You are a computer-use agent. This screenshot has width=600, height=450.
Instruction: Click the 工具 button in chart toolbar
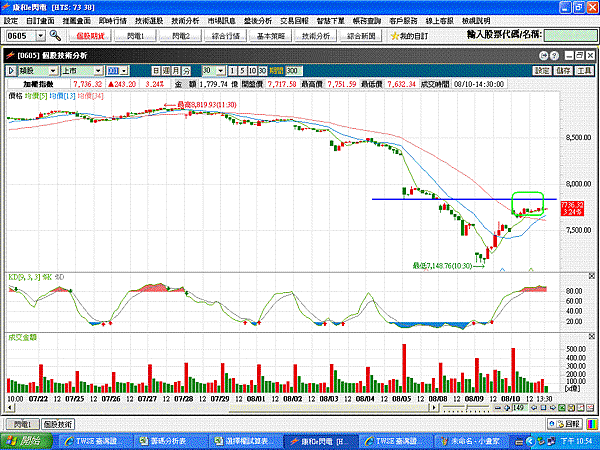[x=584, y=71]
